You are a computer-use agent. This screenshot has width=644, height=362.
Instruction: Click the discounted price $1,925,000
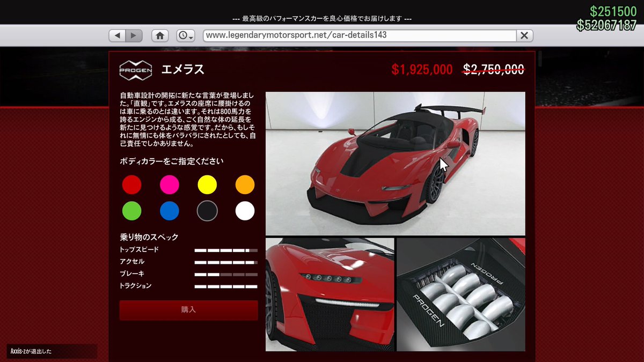tap(422, 70)
